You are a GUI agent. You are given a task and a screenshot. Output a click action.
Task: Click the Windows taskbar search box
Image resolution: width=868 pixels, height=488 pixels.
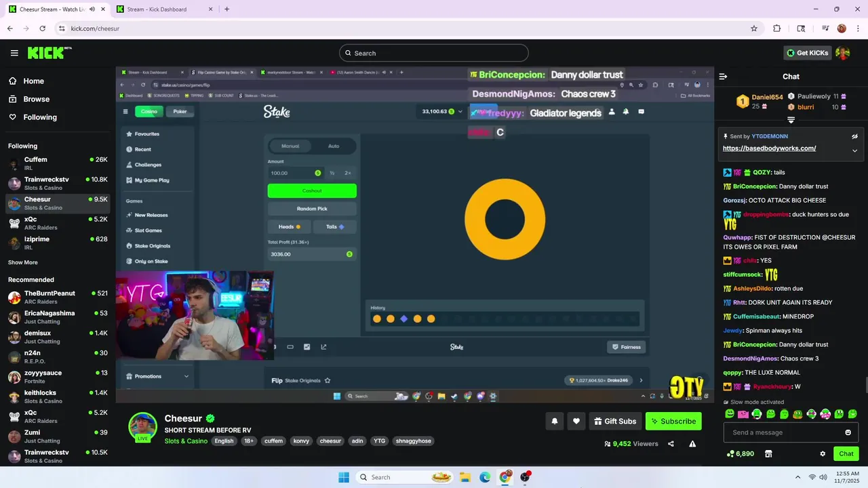[403, 477]
